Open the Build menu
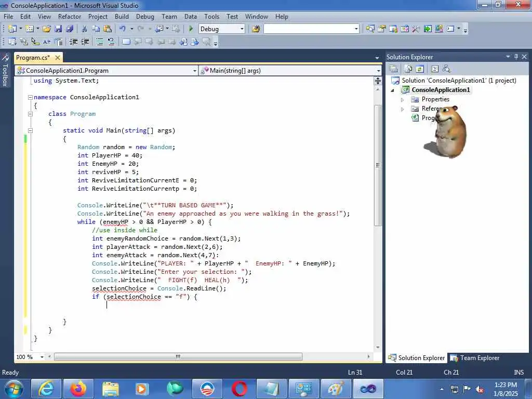Image resolution: width=532 pixels, height=399 pixels. click(122, 17)
